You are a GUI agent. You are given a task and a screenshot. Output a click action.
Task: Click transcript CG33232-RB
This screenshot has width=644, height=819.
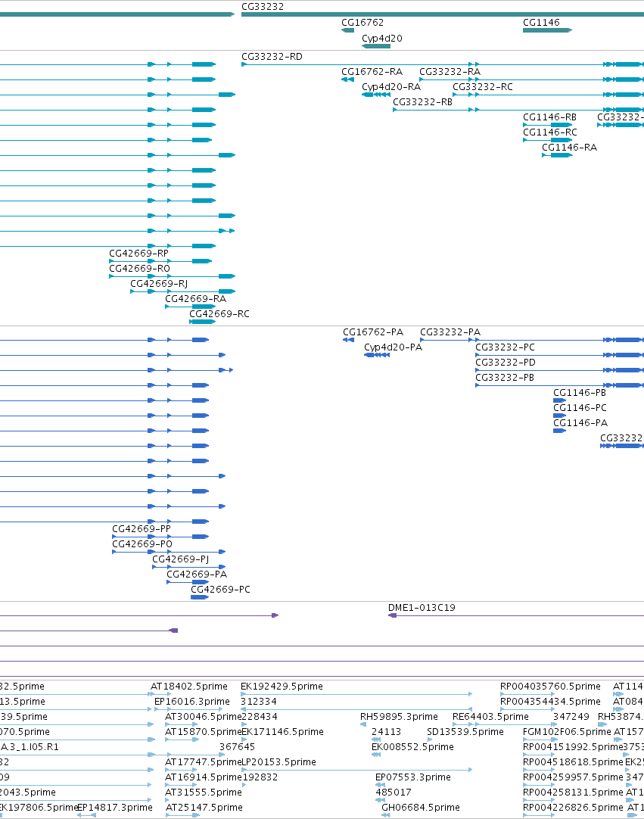tap(422, 102)
